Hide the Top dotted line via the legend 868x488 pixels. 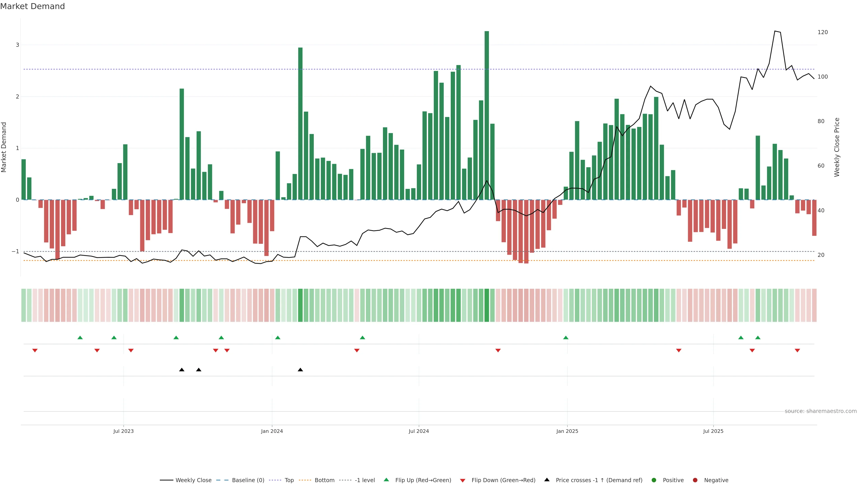click(x=289, y=480)
